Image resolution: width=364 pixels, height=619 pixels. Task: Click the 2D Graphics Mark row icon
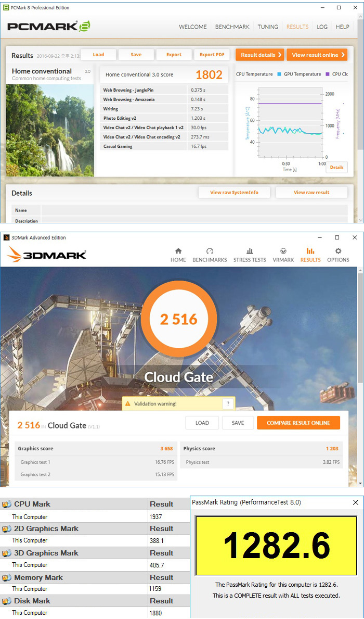(7, 528)
